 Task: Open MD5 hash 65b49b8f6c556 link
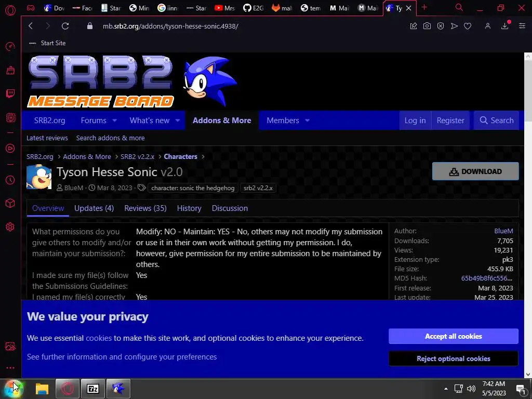487,278
